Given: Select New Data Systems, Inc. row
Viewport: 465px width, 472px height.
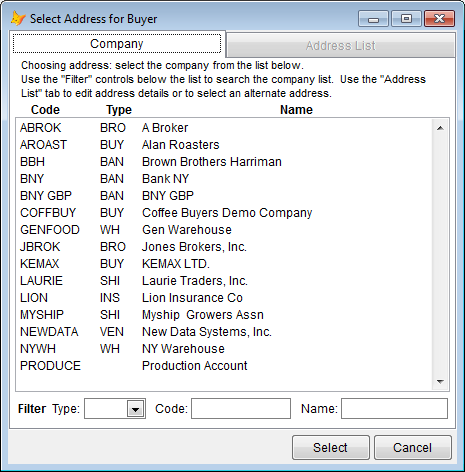Looking at the screenshot, I should pyautogui.click(x=224, y=332).
